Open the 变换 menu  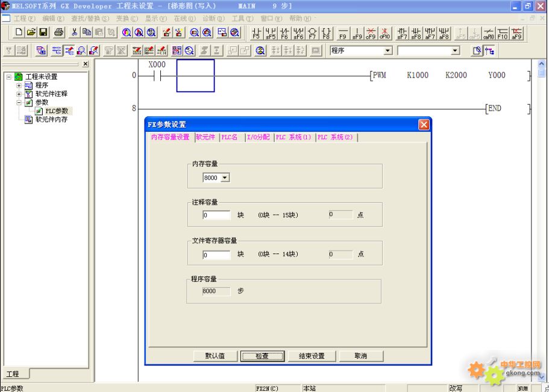[x=127, y=18]
